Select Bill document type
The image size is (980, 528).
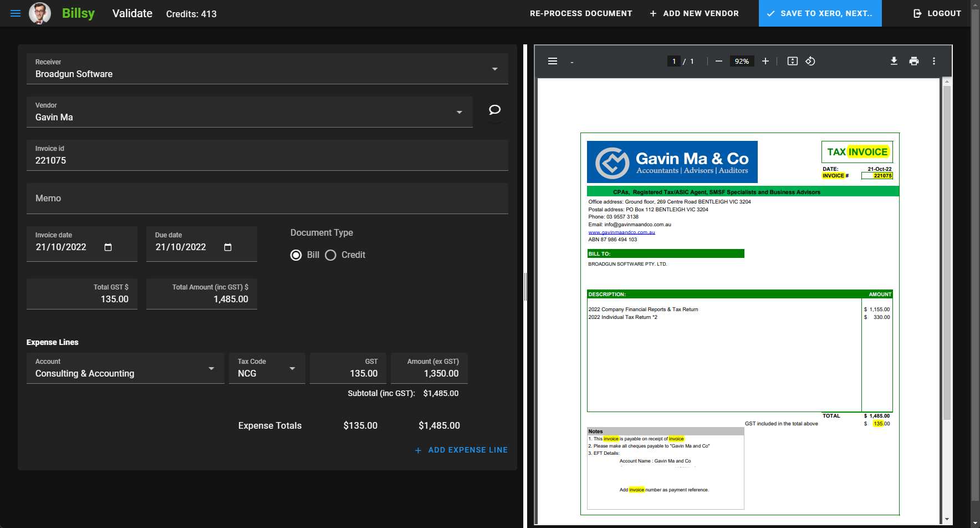(297, 255)
